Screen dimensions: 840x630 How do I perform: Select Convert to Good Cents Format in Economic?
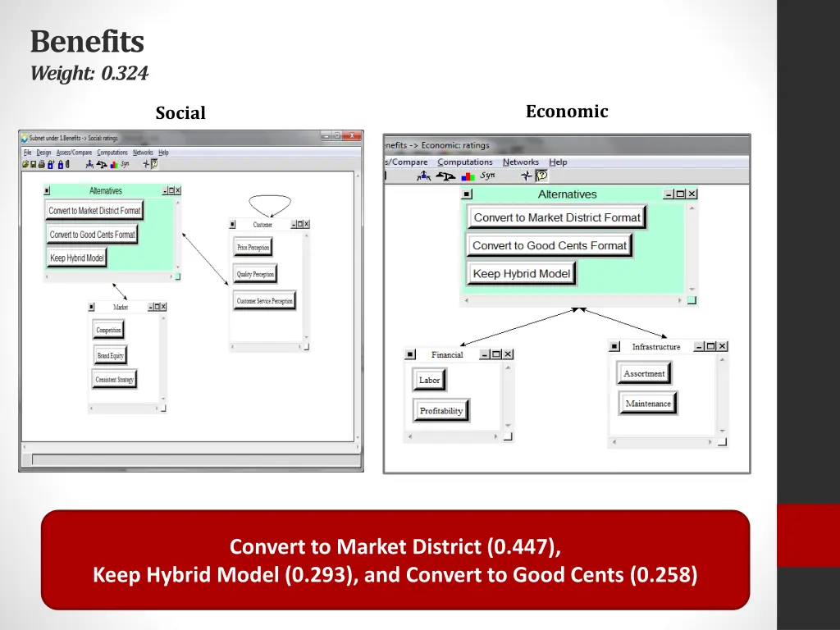[549, 245]
